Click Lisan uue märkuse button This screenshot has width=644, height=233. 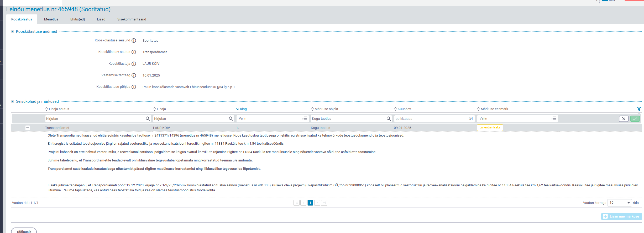(621, 216)
